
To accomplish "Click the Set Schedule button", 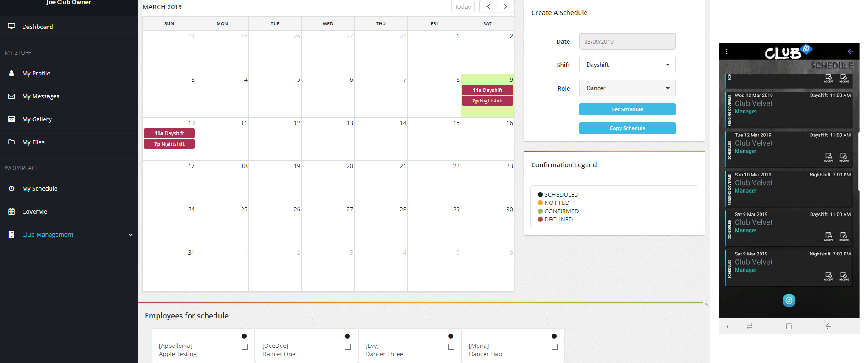I will point(627,109).
